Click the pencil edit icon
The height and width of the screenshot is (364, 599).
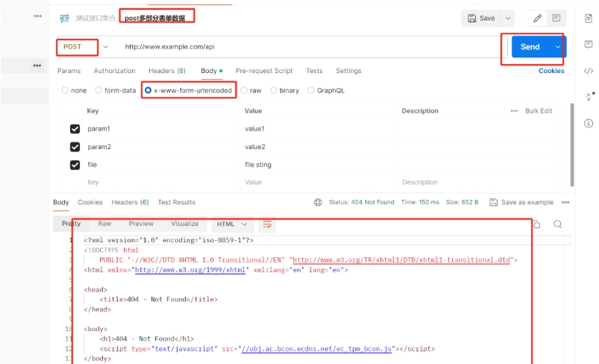tap(538, 18)
